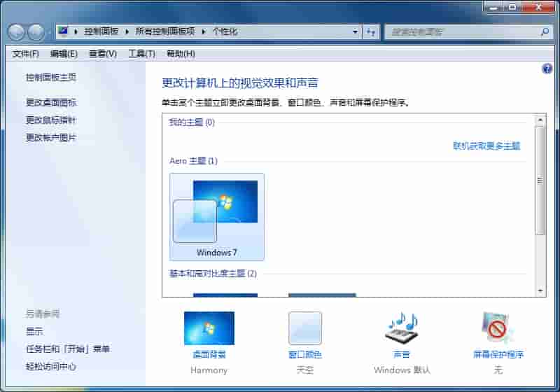Open 桌面背景 Harmony wallpaper icon
The image size is (560, 392).
coord(209,328)
